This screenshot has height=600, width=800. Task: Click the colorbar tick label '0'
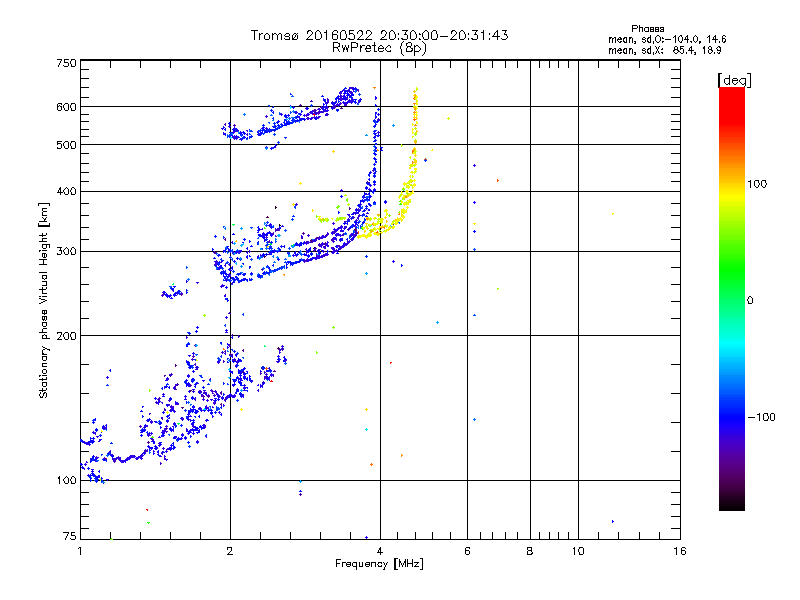tap(750, 301)
